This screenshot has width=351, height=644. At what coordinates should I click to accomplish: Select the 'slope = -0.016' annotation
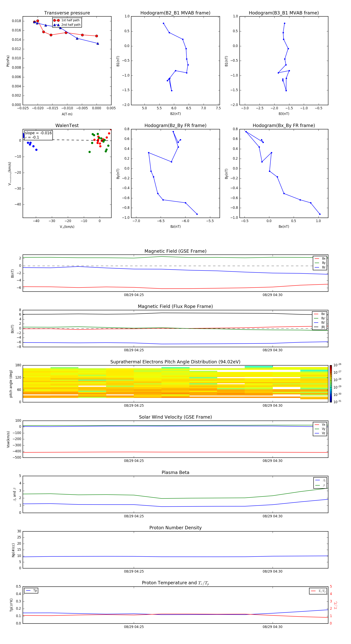click(x=38, y=133)
